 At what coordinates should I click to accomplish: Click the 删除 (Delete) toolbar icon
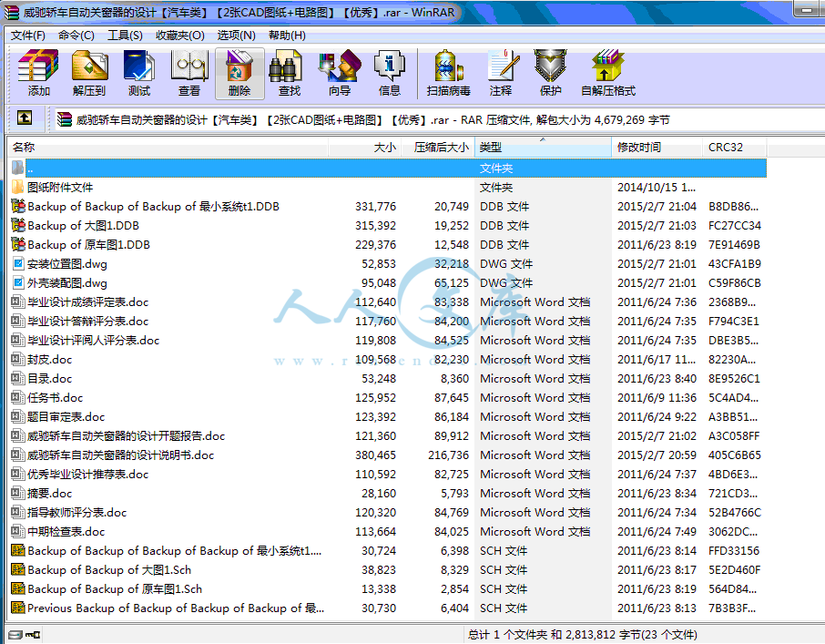(x=239, y=73)
